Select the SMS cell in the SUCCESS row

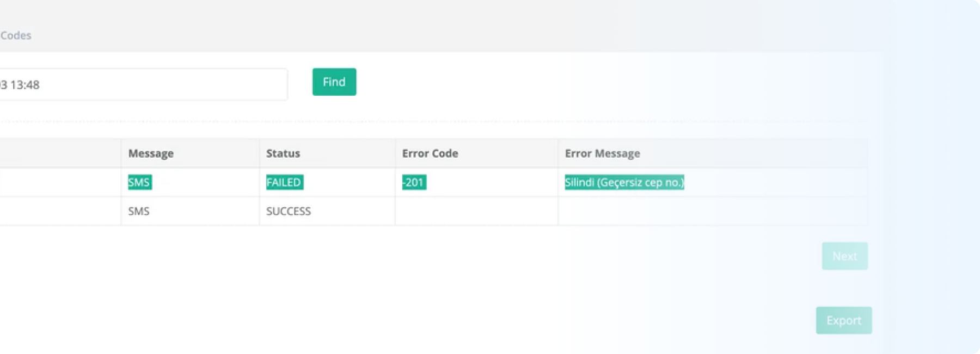click(x=139, y=211)
